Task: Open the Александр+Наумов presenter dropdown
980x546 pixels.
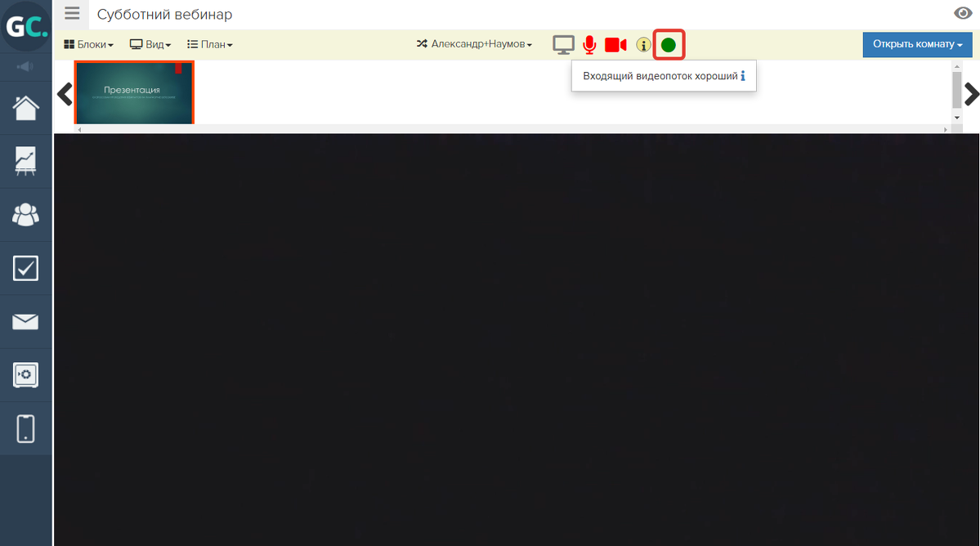Action: coord(475,45)
